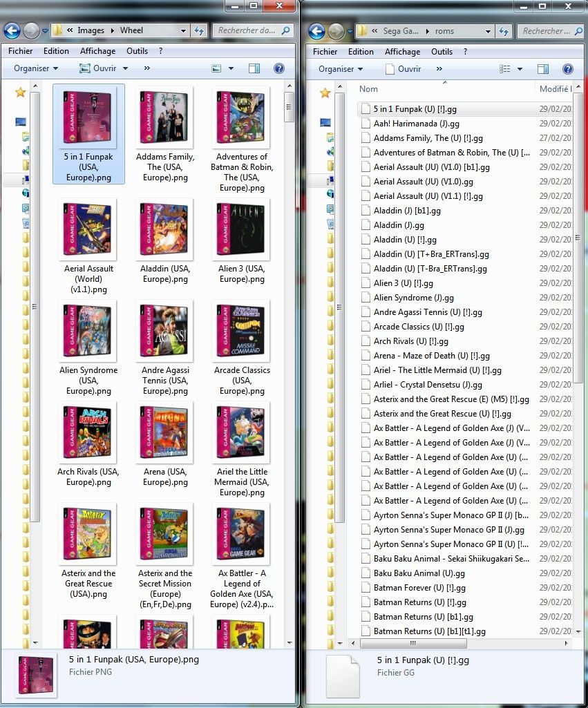Viewport: 588px width, 708px height.
Task: Show more toolbar commands in Wheel window
Action: [146, 68]
